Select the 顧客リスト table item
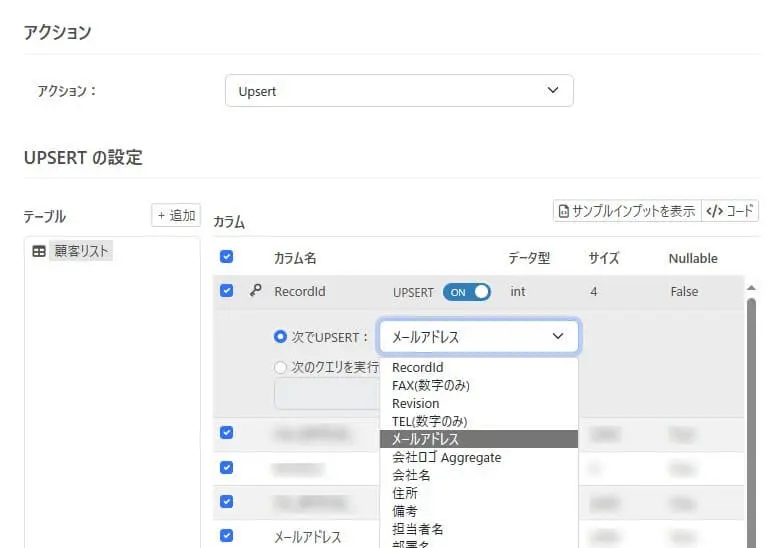 tap(80, 251)
